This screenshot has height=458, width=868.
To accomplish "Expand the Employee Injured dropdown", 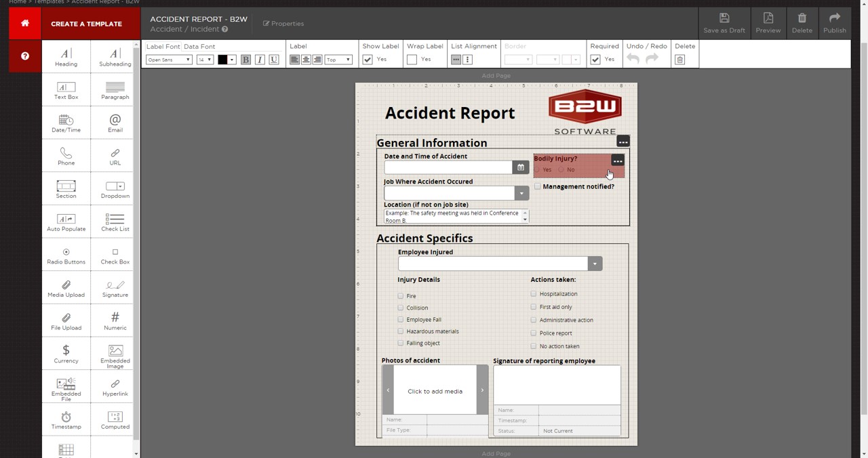I will click(595, 264).
